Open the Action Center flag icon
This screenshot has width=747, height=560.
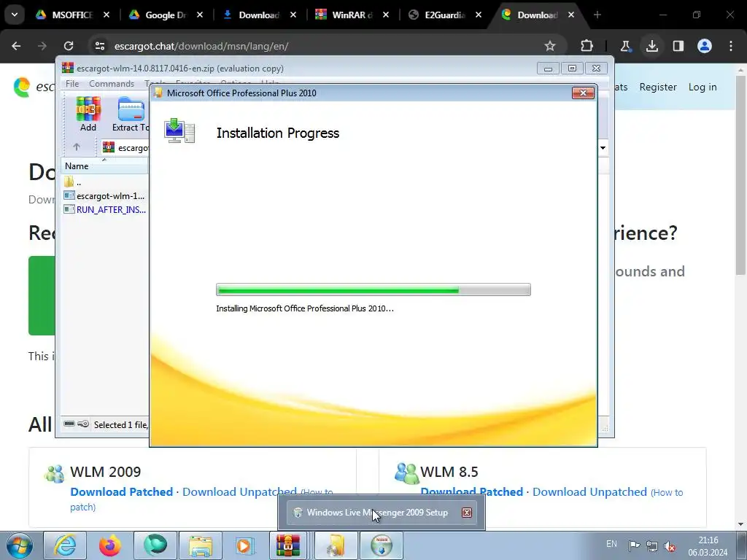634,545
